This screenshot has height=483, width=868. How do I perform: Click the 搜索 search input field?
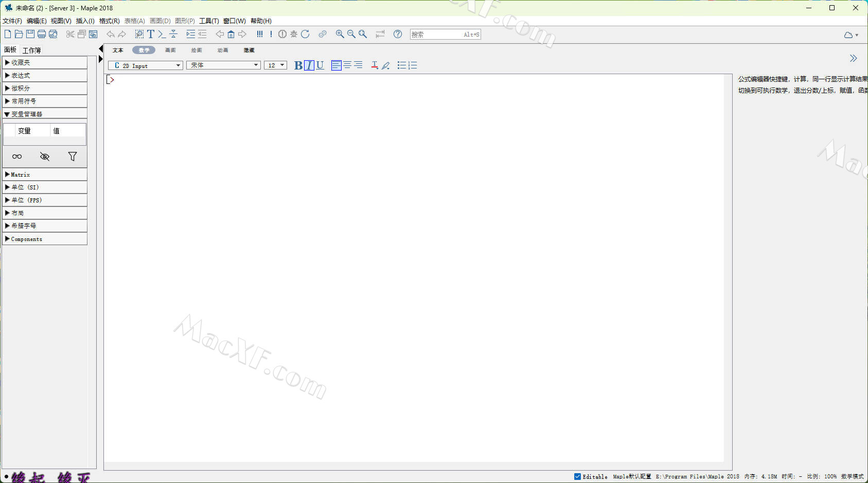436,34
